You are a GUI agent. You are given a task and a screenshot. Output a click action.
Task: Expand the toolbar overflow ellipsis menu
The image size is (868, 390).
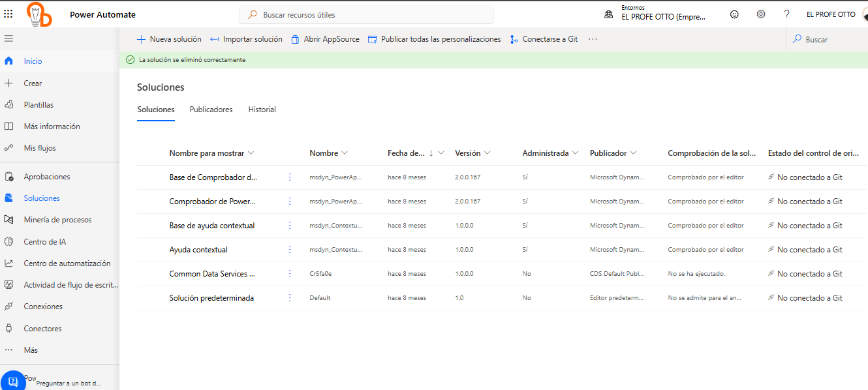point(593,39)
